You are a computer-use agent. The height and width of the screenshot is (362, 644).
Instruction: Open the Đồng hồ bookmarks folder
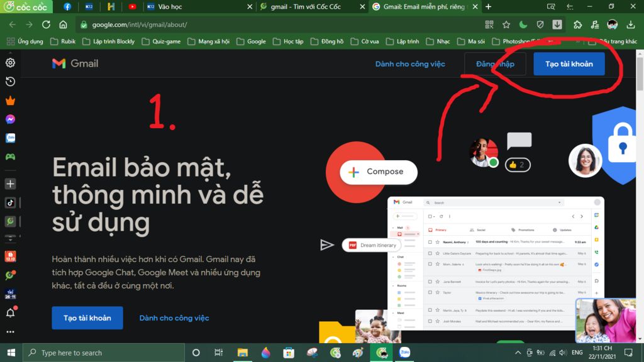[x=327, y=41]
